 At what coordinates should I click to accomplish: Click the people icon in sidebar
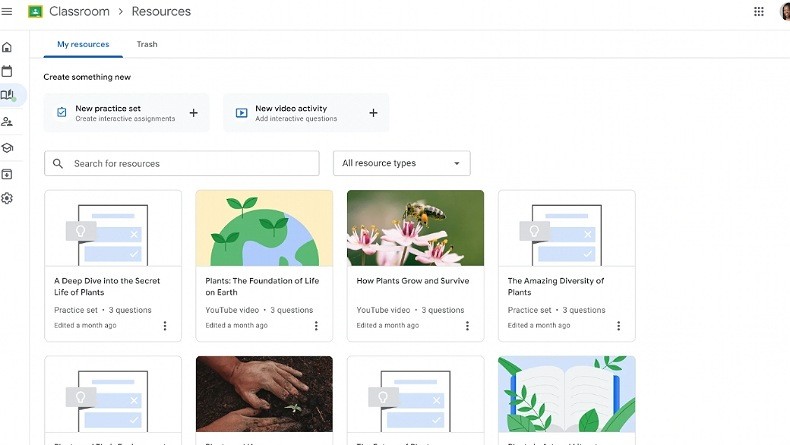tap(7, 122)
